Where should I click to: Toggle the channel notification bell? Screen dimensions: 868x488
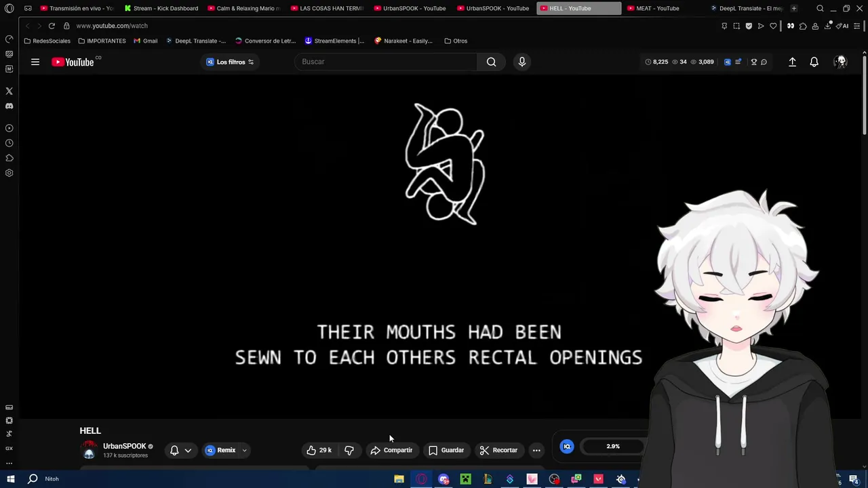coord(174,450)
